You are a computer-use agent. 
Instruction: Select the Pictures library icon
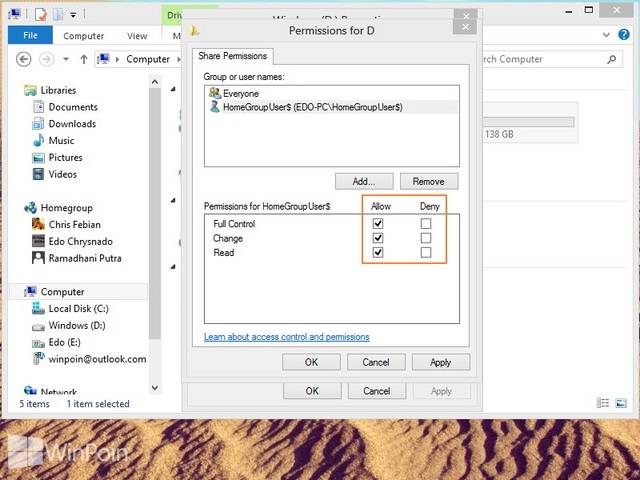coord(38,158)
